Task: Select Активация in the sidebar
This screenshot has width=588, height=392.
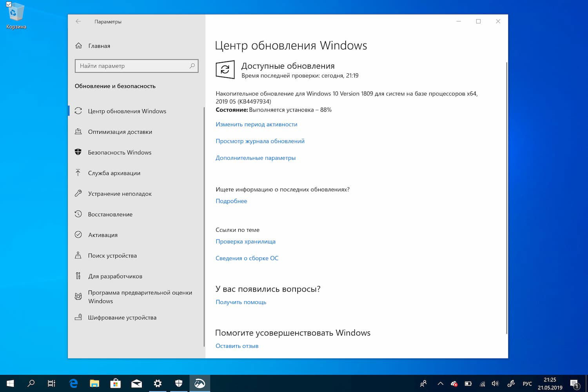Action: pos(102,235)
